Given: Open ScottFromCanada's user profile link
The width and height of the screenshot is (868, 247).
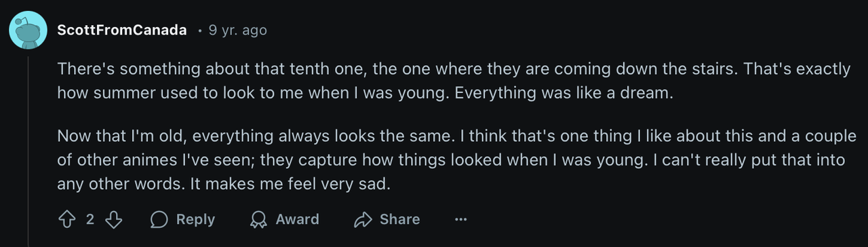Looking at the screenshot, I should [x=122, y=31].
